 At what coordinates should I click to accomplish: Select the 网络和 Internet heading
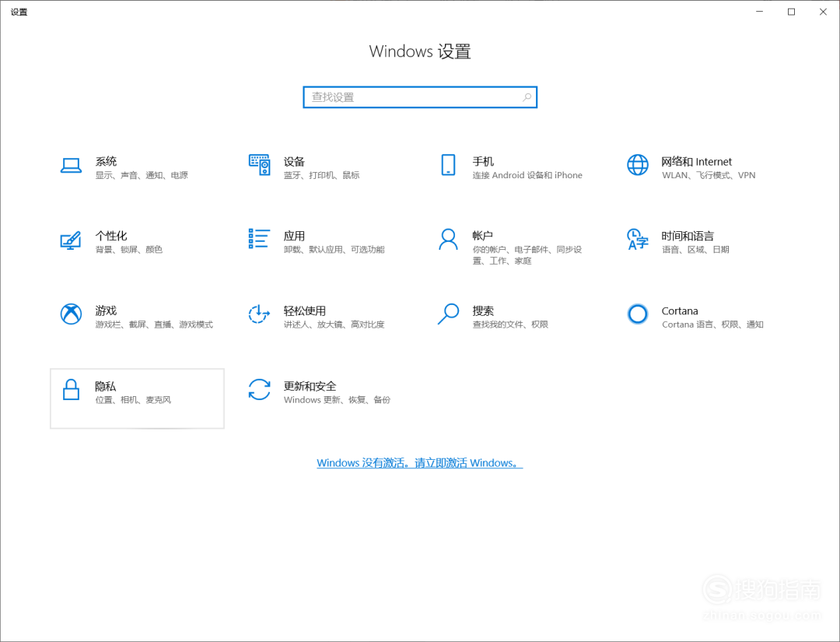pyautogui.click(x=696, y=161)
